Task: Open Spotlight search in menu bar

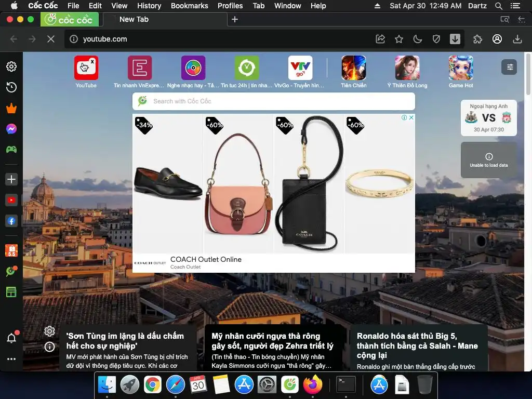Action: point(498,6)
